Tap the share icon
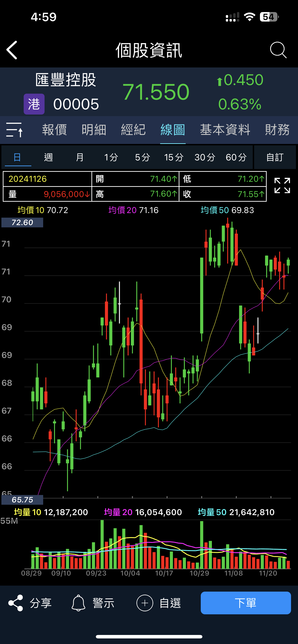 (16, 603)
